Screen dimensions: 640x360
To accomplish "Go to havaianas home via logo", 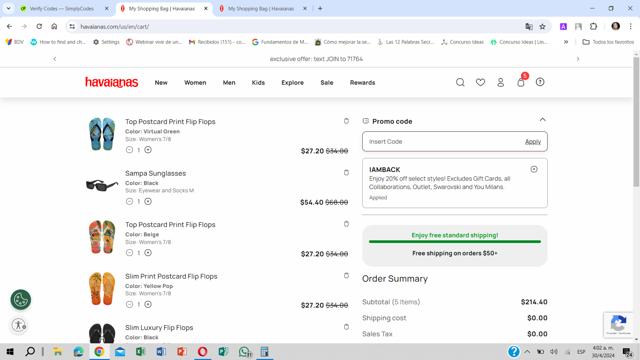I will pos(111,82).
